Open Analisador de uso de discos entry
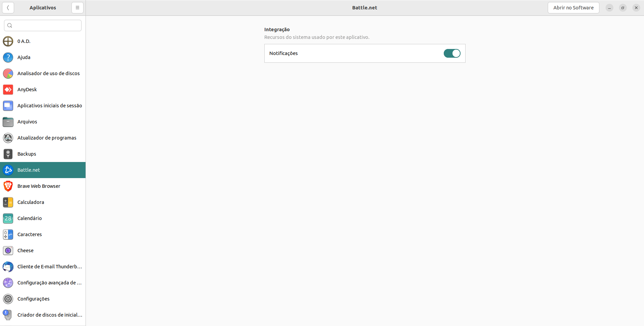 43,73
